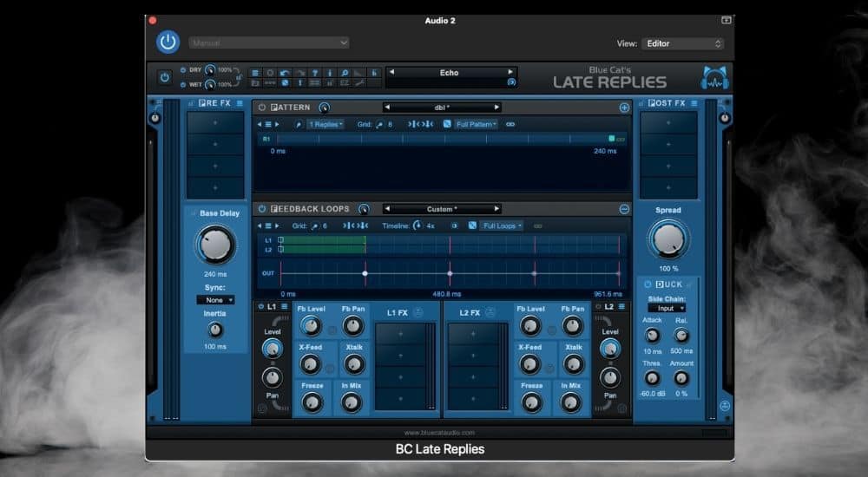Click the L1 Fb Level knob
Image resolution: width=868 pixels, height=477 pixels.
point(311,326)
